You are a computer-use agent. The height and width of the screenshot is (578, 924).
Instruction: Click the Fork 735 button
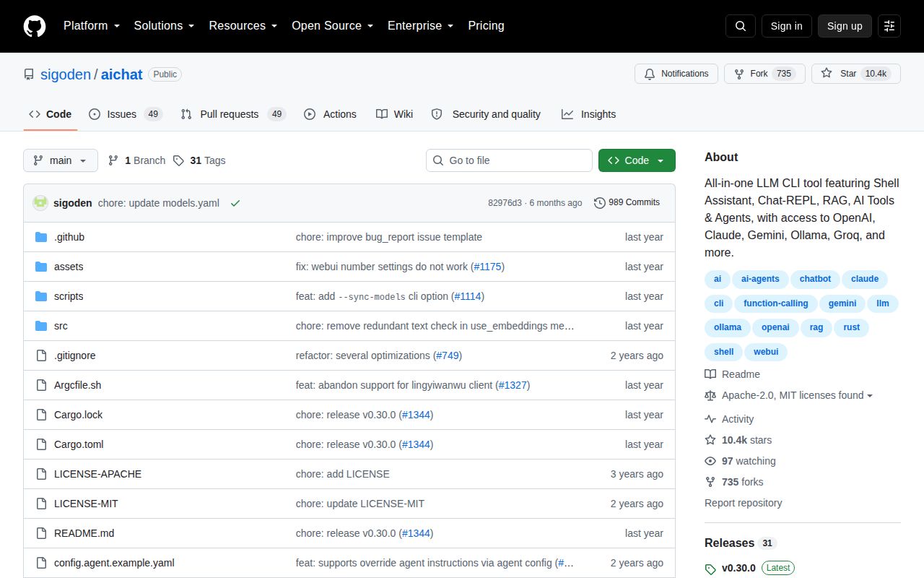coord(764,74)
